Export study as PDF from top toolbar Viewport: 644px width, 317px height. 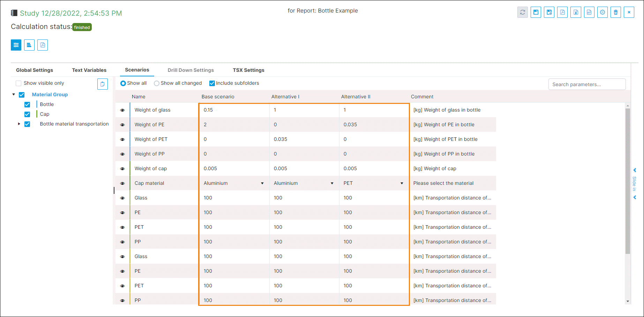pyautogui.click(x=562, y=12)
